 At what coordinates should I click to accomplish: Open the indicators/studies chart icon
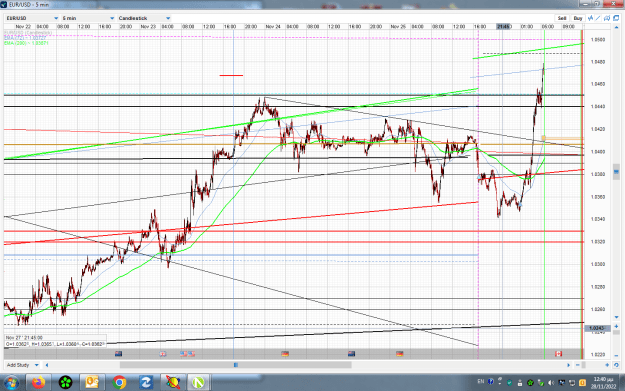pyautogui.click(x=590, y=18)
